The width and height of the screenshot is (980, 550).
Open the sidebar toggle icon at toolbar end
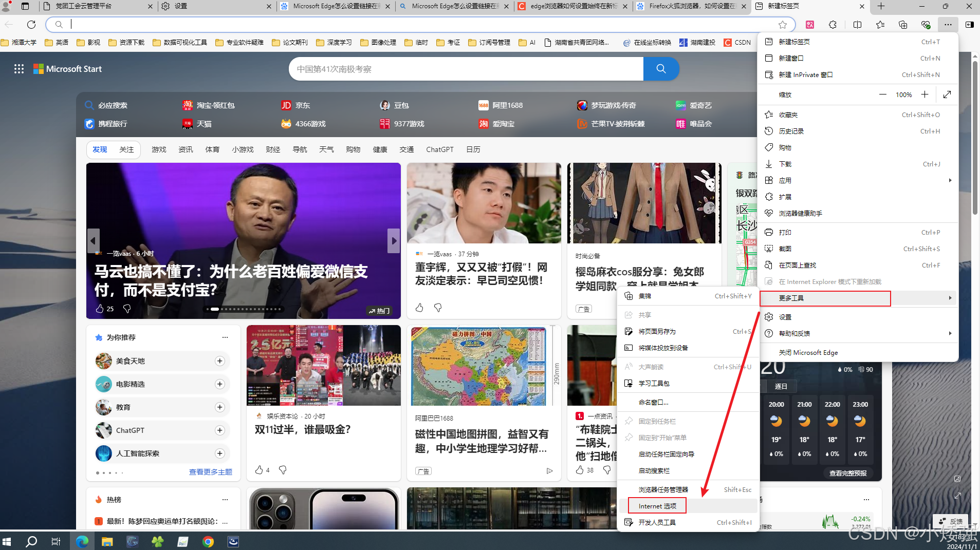point(969,24)
